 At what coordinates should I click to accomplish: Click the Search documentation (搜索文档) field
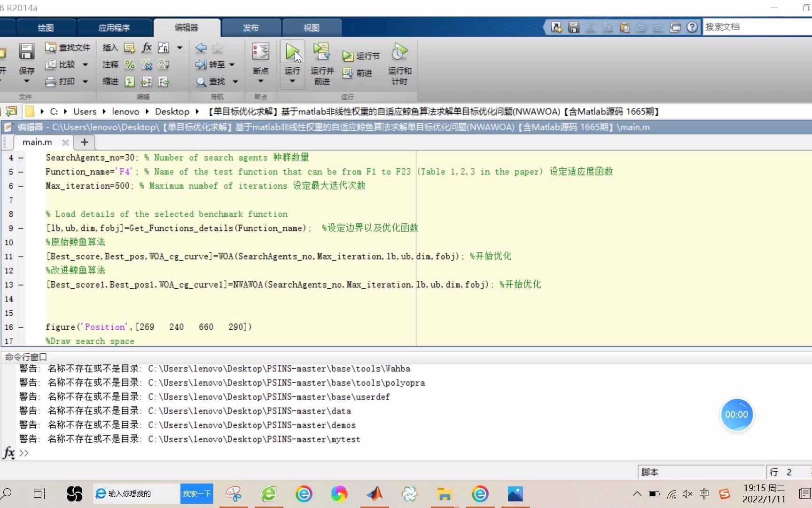point(757,27)
